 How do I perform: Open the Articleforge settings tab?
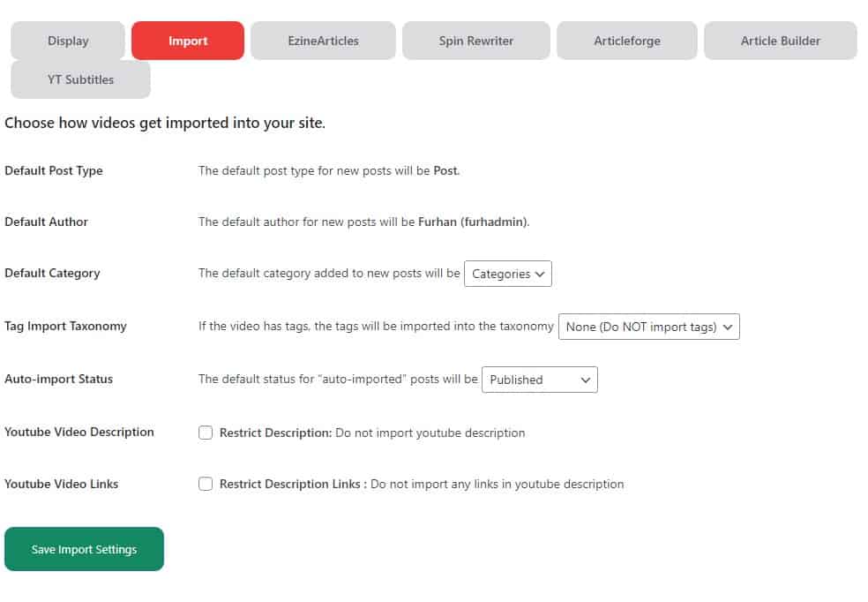627,41
